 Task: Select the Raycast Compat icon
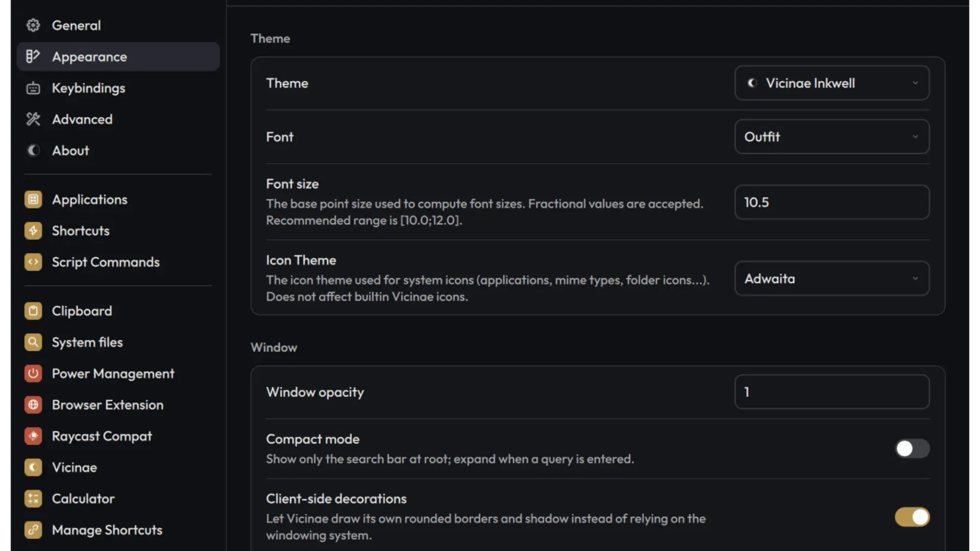click(x=33, y=436)
